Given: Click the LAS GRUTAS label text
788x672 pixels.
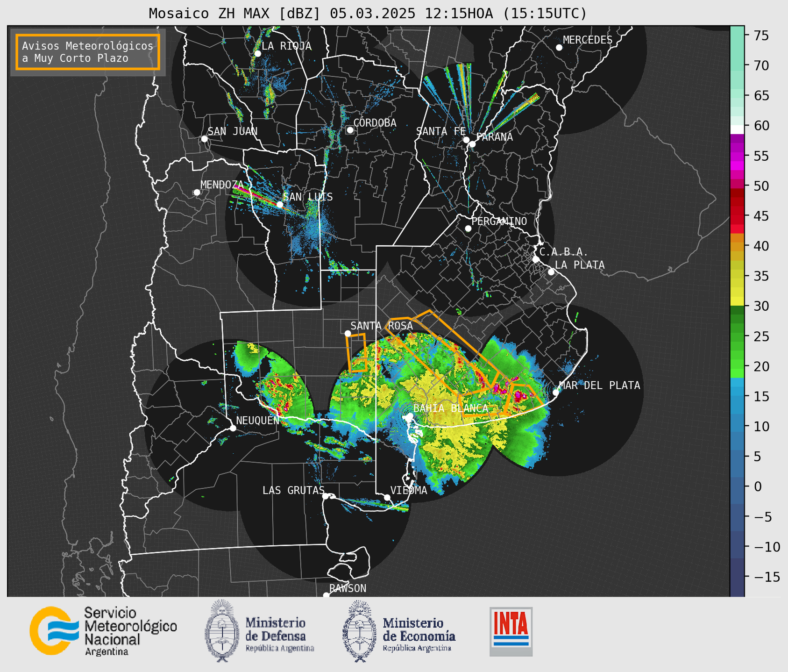Looking at the screenshot, I should tap(293, 490).
